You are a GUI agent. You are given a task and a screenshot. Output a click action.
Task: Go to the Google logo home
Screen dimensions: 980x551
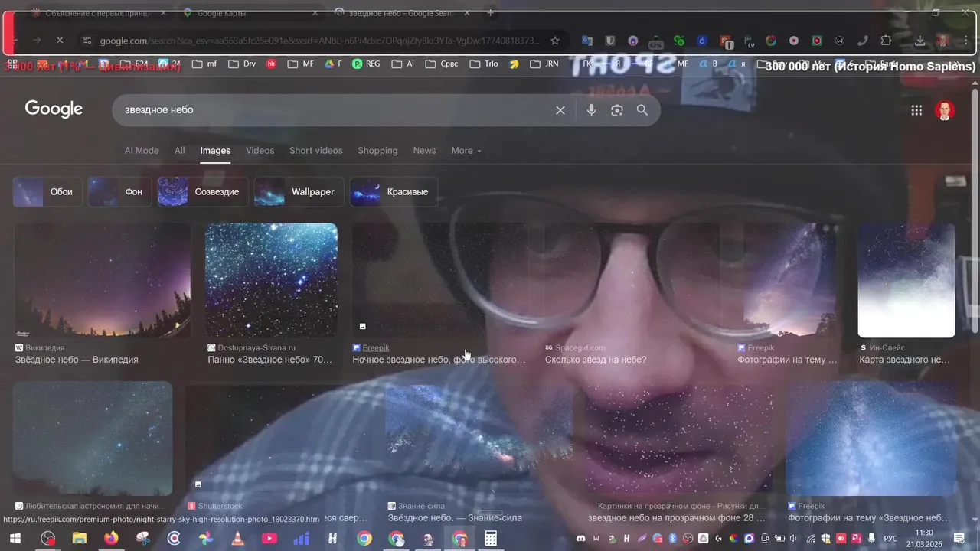point(54,109)
